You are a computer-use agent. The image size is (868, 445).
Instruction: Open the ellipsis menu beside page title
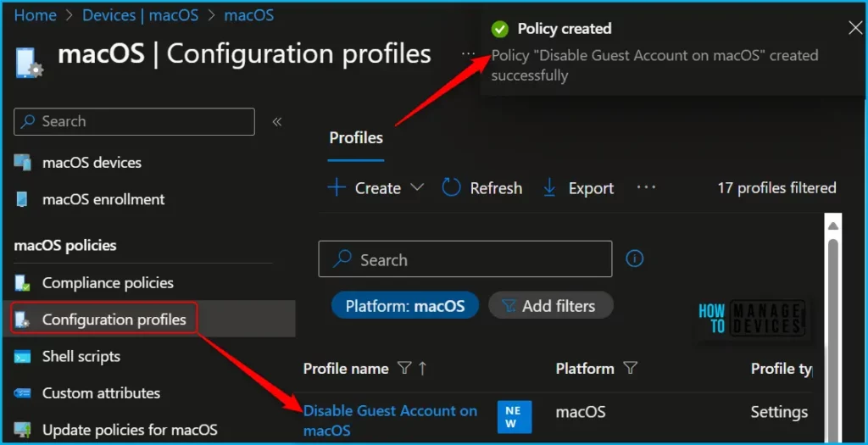pos(468,53)
